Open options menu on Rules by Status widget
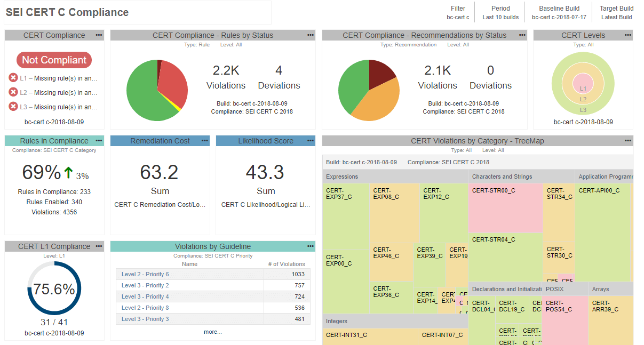This screenshot has height=345, width=644. (310, 35)
